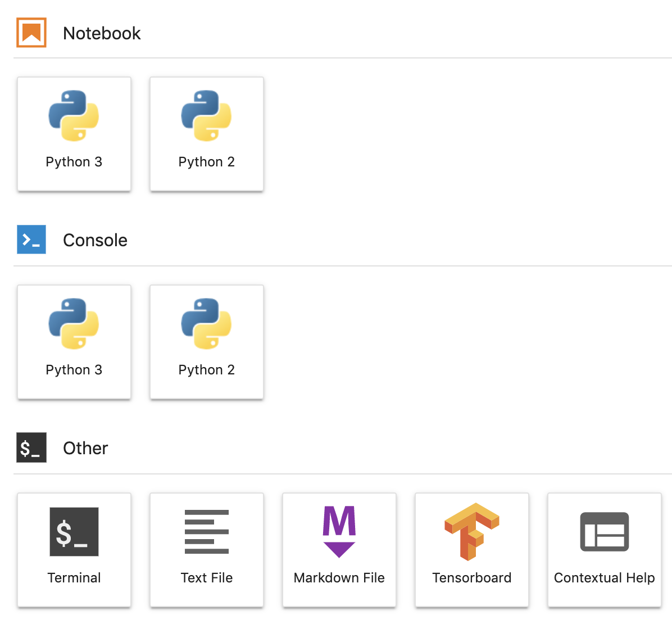
Task: Click the Terminal launcher's dollar-prompt icon
Action: click(x=74, y=532)
